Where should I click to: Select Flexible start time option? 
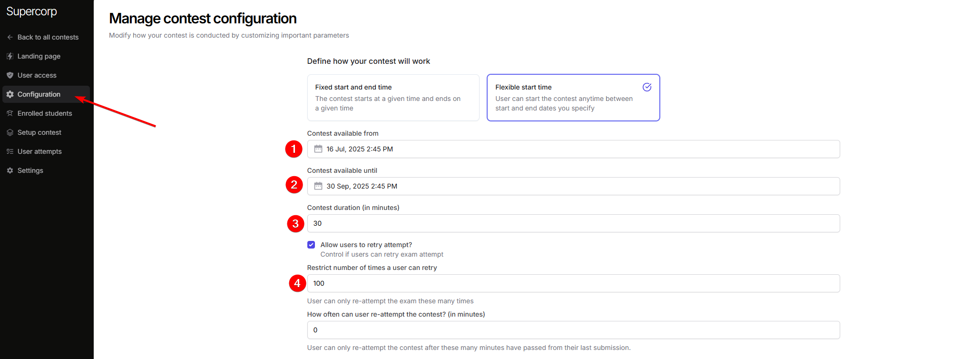point(573,98)
